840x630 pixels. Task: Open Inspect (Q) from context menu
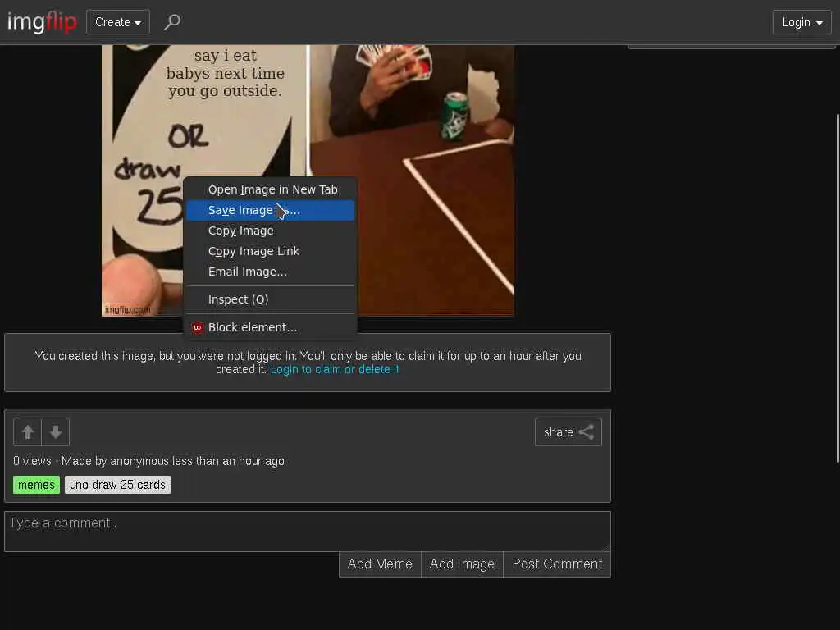click(x=271, y=299)
